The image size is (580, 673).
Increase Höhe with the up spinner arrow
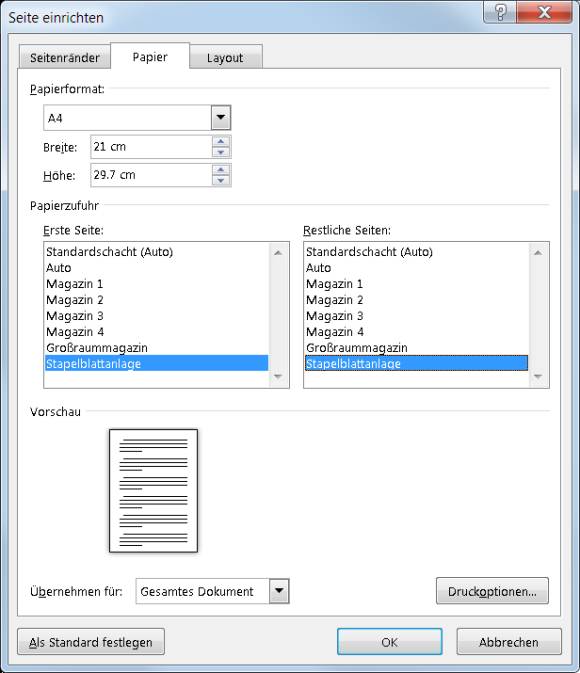pos(221,170)
